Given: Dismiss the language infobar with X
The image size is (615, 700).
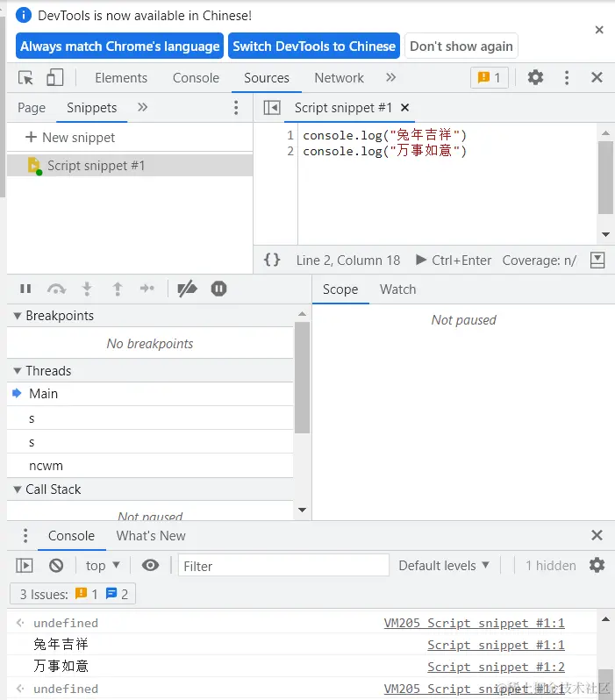Looking at the screenshot, I should point(599,30).
